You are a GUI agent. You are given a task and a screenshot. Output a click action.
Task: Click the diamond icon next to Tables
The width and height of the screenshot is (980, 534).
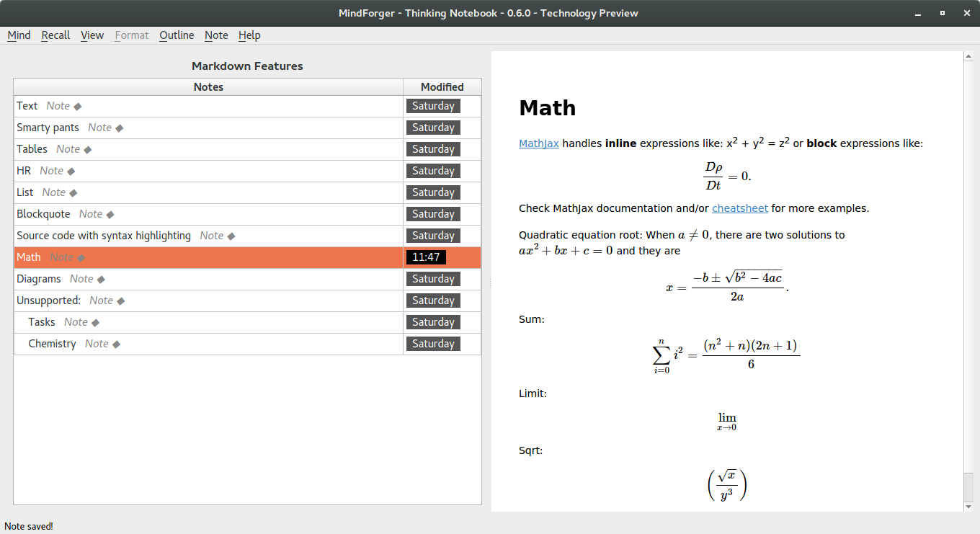[x=88, y=150]
